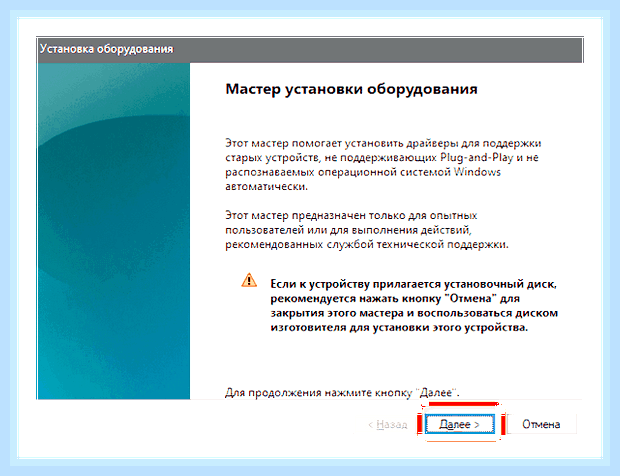Click the heading Мастер установки оборудования

pos(352,89)
